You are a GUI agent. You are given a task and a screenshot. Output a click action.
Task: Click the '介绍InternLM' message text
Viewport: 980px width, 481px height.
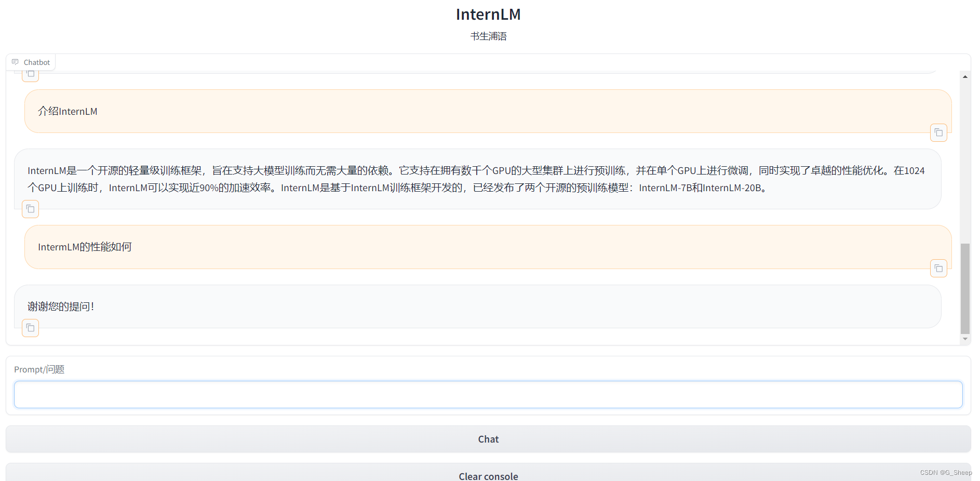[x=68, y=111]
